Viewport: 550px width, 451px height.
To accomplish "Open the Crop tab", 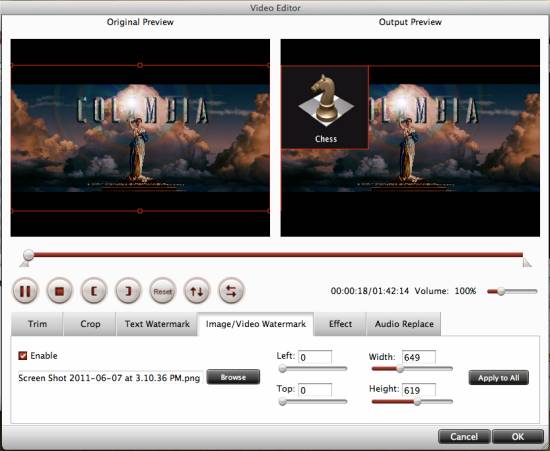I will pyautogui.click(x=90, y=324).
